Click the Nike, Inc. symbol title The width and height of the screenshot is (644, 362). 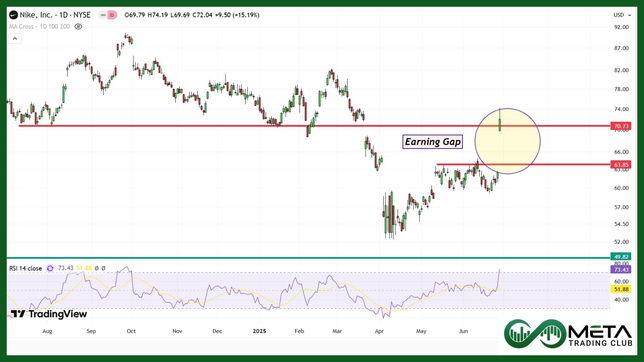(36, 15)
